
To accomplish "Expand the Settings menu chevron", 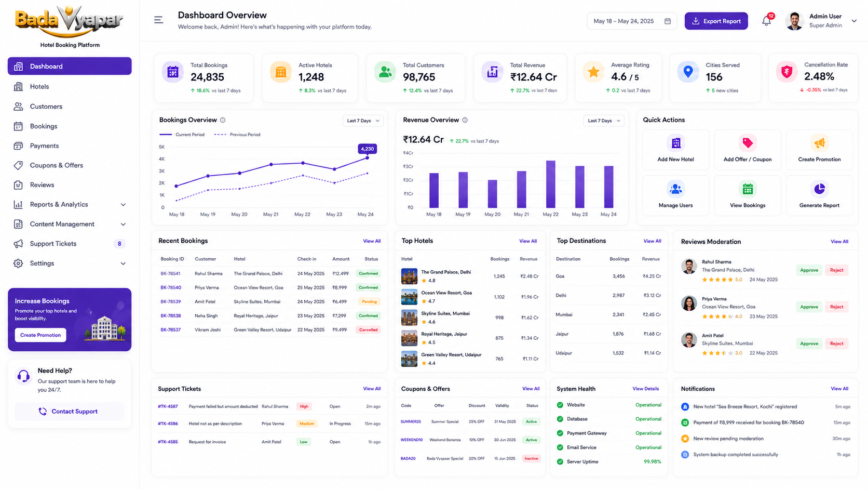I will [123, 263].
